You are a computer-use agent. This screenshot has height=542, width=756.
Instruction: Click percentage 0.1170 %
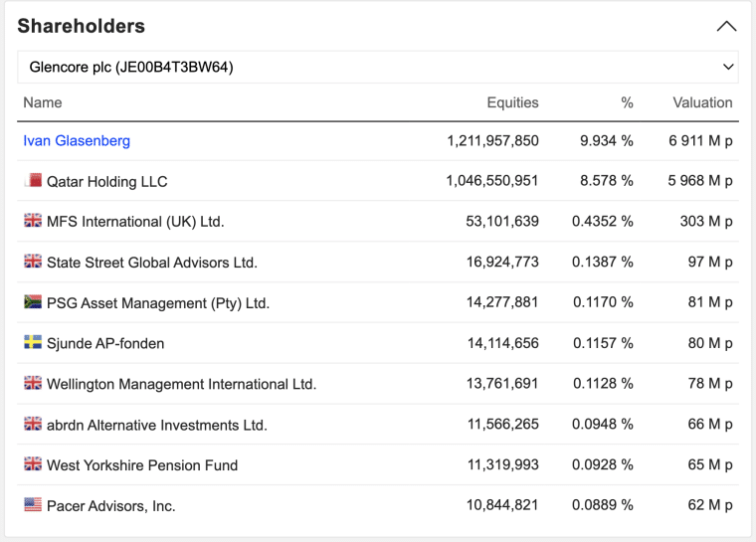pyautogui.click(x=603, y=302)
